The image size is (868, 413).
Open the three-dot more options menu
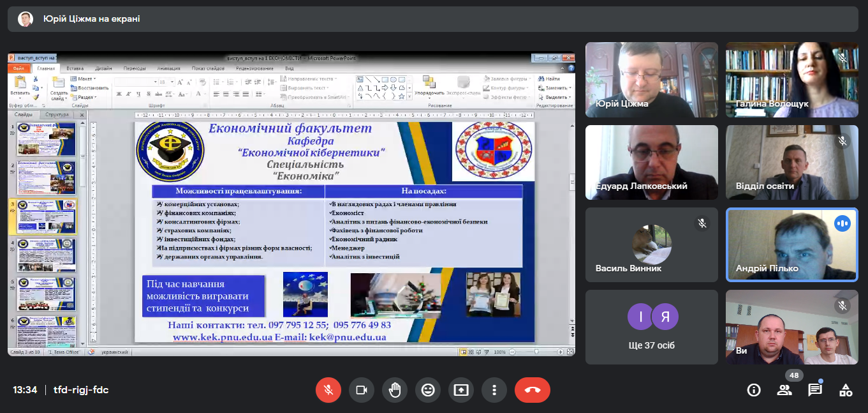tap(494, 390)
